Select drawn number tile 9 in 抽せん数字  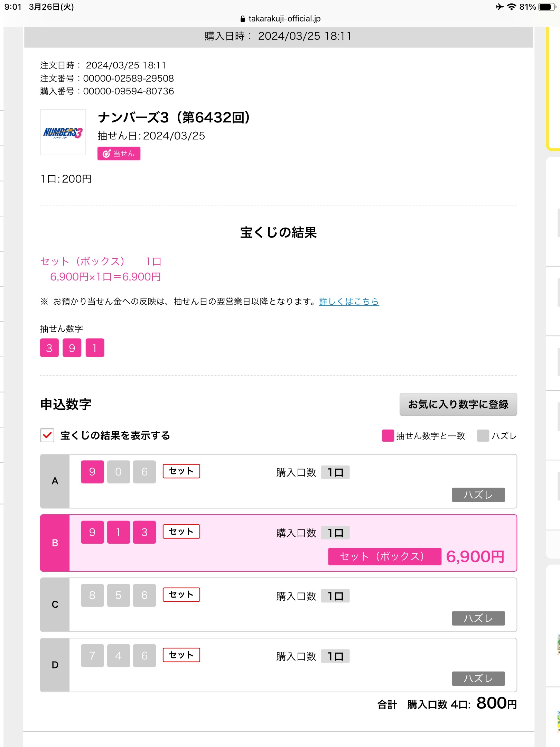[72, 348]
